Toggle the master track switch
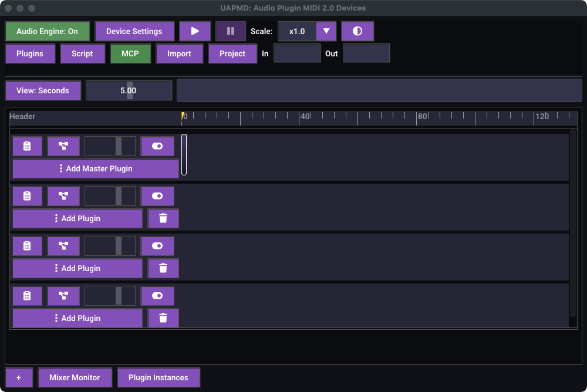The height and width of the screenshot is (392, 587). coord(157,146)
